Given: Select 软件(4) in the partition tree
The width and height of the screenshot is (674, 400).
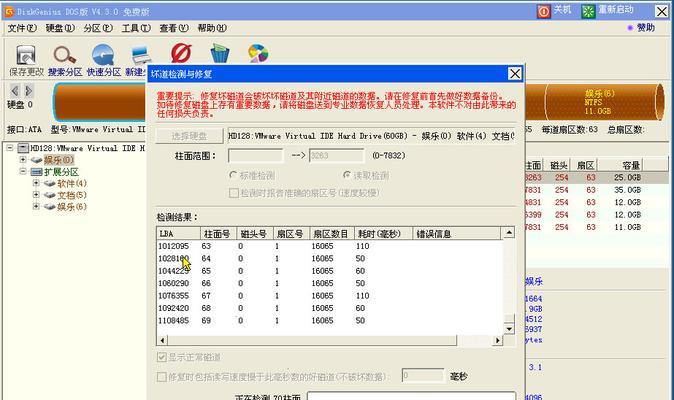Looking at the screenshot, I should (x=72, y=183).
